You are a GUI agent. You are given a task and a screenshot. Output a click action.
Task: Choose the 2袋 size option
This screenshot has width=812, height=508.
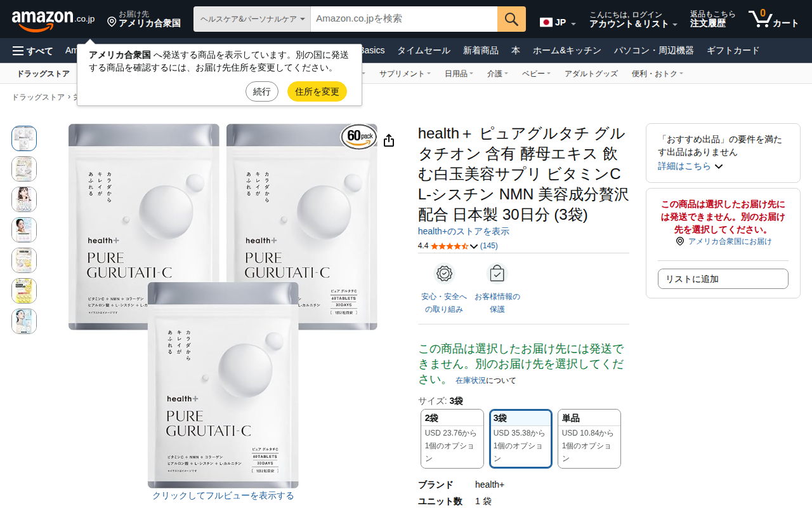coord(452,439)
